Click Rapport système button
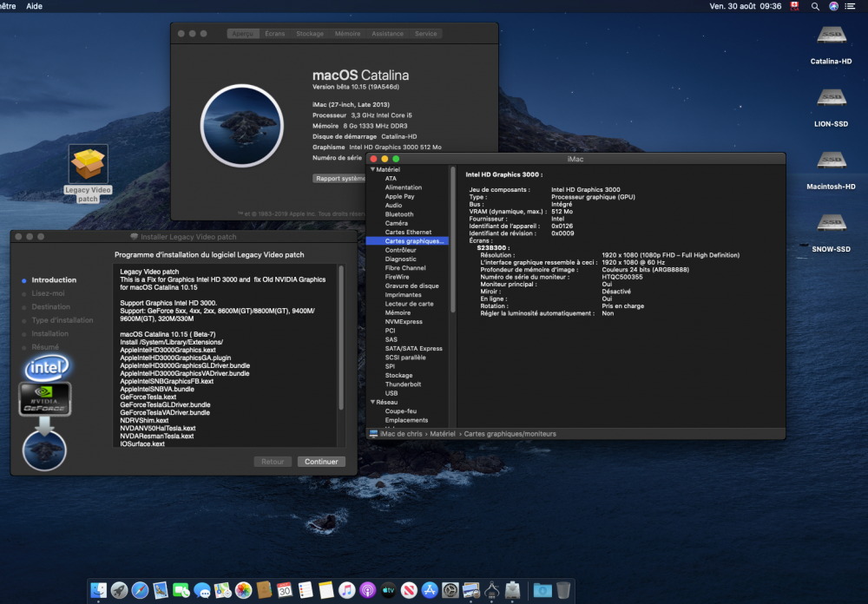 [x=339, y=178]
